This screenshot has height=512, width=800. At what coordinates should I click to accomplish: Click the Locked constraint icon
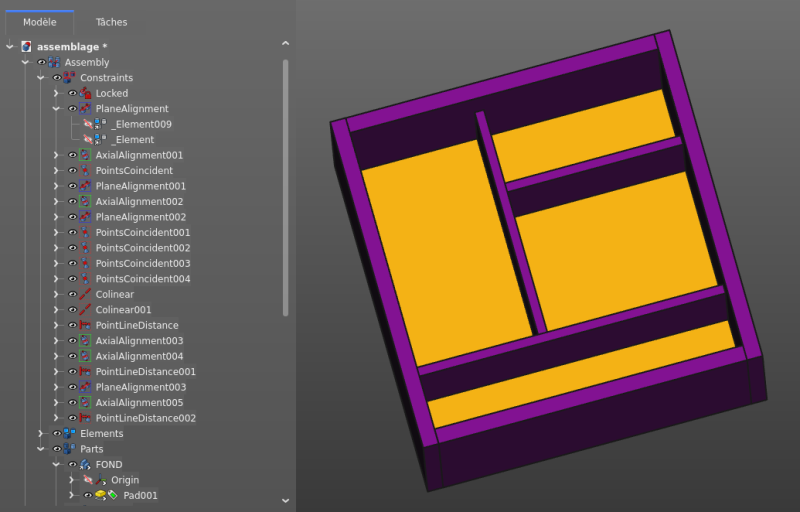pyautogui.click(x=85, y=93)
